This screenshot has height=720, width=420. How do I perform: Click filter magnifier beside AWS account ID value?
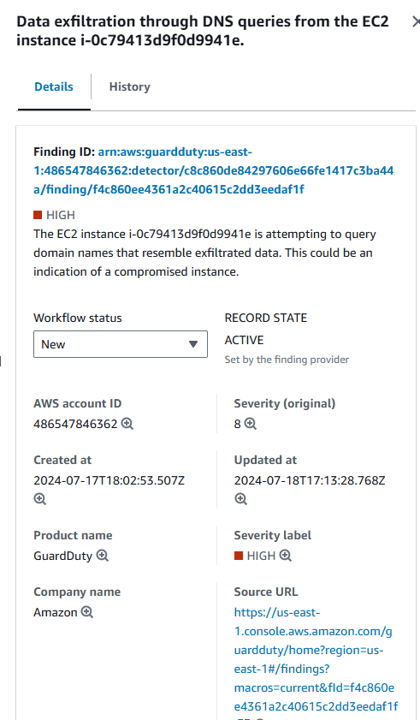pos(127,423)
